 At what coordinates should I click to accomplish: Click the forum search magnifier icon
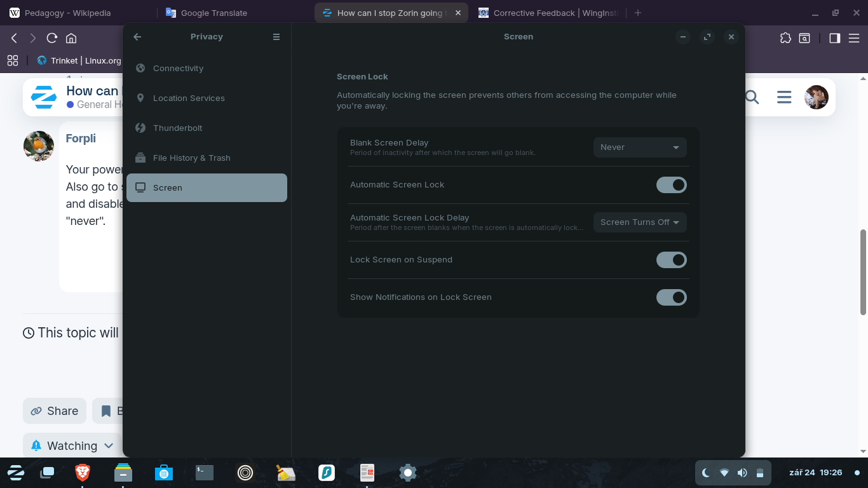752,97
